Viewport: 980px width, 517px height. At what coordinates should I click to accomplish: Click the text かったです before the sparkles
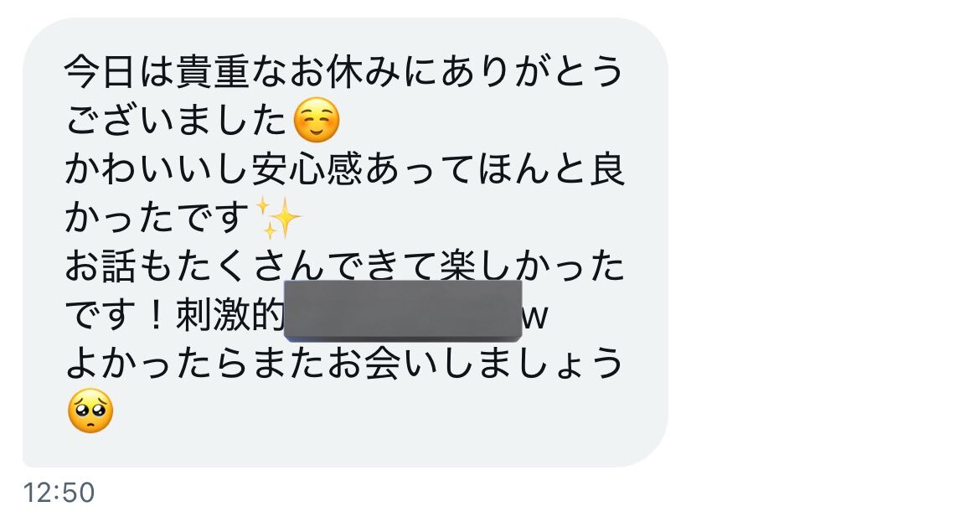click(x=158, y=218)
